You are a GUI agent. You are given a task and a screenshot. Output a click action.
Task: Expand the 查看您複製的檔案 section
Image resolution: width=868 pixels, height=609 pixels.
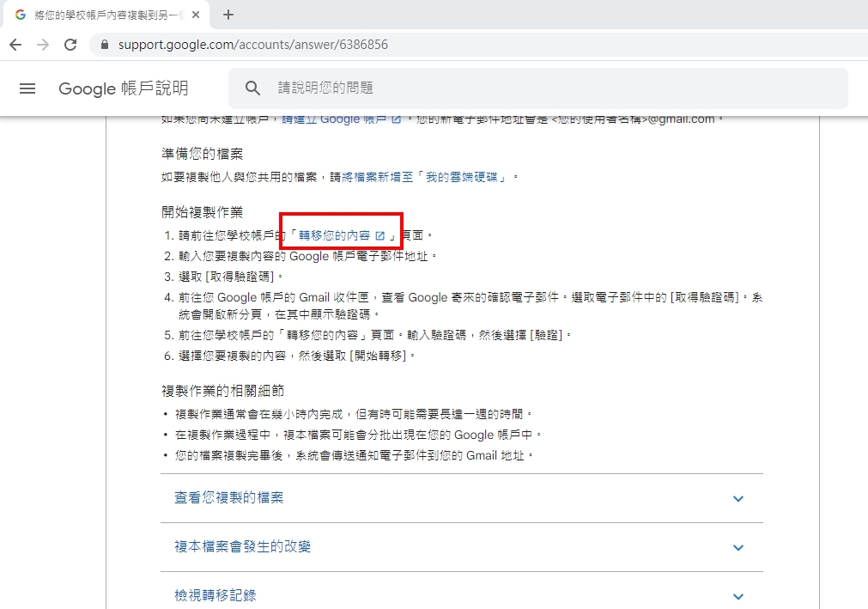coord(462,498)
